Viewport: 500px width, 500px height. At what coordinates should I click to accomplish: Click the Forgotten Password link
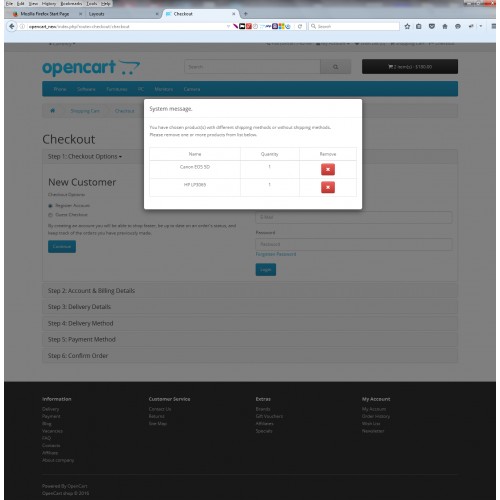[276, 254]
